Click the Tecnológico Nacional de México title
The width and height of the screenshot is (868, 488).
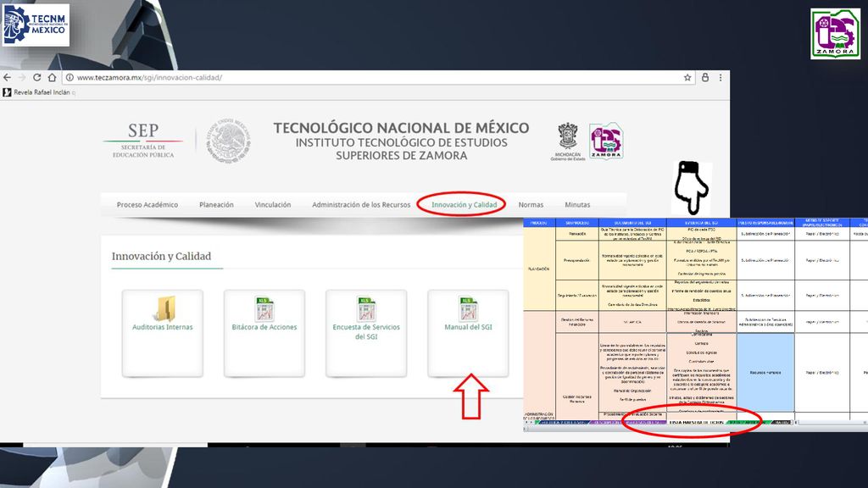click(401, 128)
